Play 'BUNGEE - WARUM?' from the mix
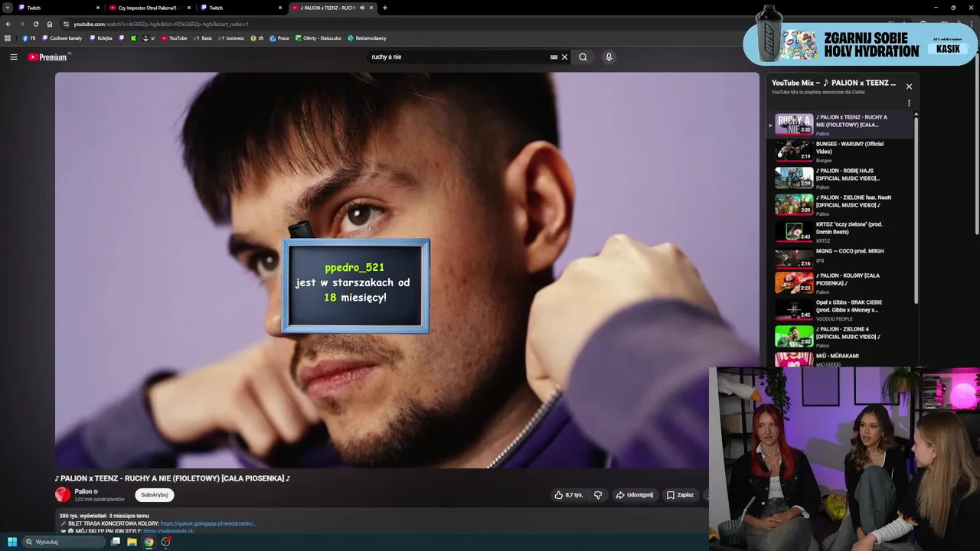The height and width of the screenshot is (551, 980). 841,151
